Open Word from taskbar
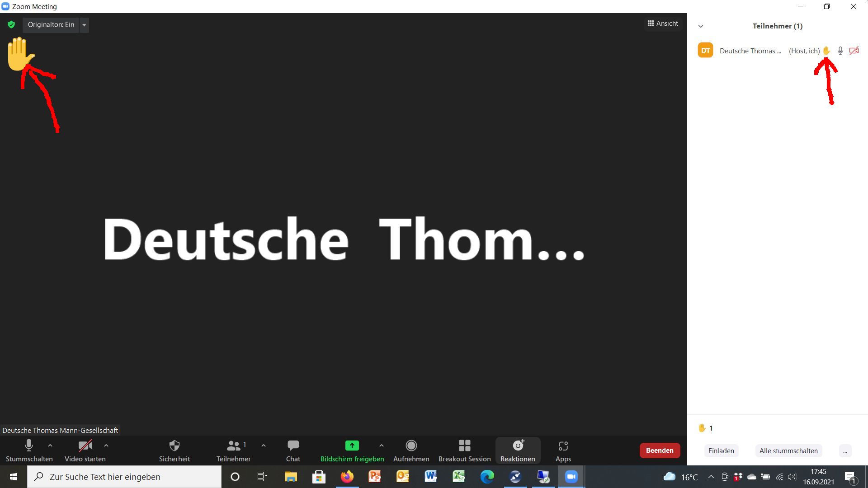Viewport: 868px width, 488px height. (431, 477)
